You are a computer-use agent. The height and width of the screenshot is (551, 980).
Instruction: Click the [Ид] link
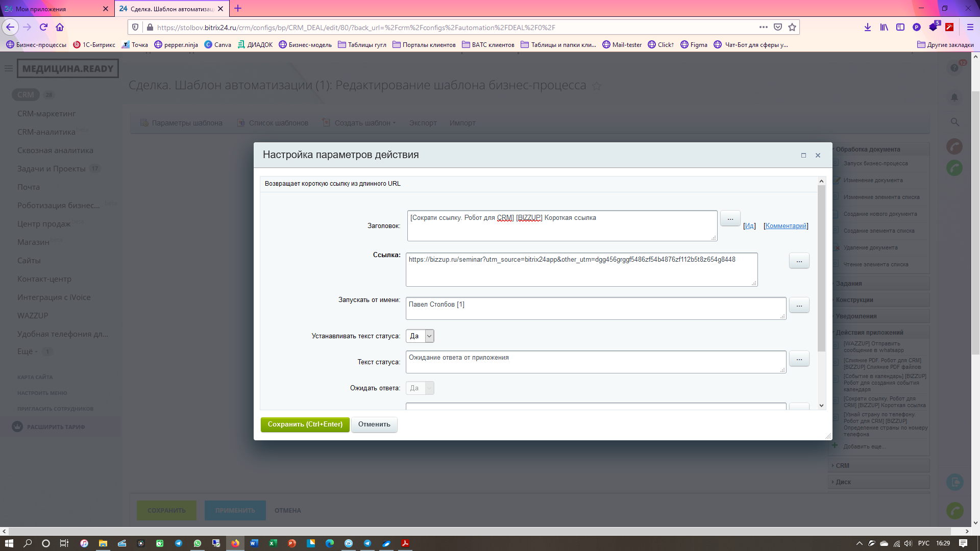coord(749,226)
